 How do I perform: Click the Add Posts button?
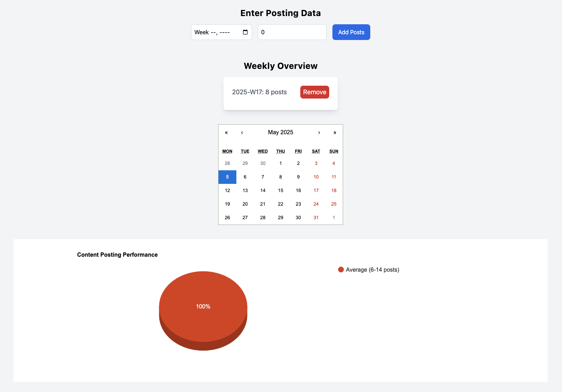point(351,32)
